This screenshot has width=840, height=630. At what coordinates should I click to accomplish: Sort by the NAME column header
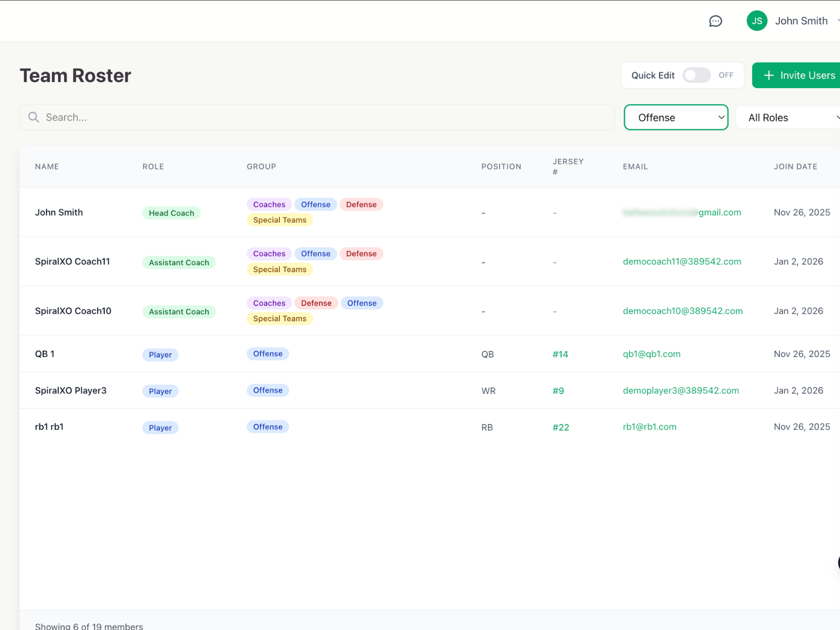pyautogui.click(x=47, y=166)
